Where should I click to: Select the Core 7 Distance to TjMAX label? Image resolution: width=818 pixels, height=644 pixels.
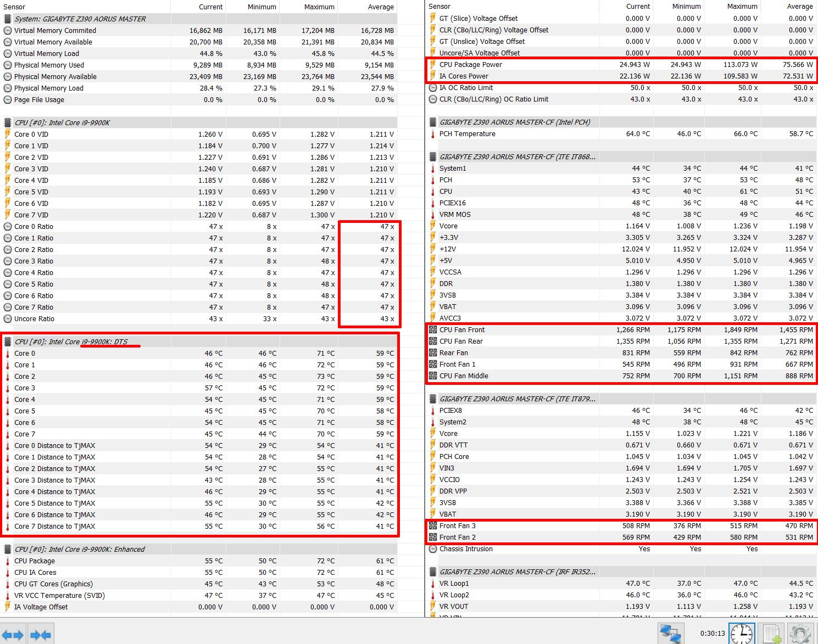pyautogui.click(x=54, y=526)
